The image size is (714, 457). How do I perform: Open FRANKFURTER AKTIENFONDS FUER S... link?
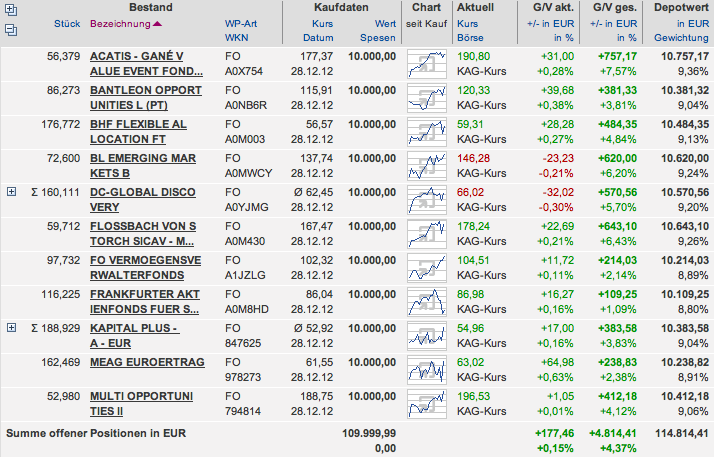tap(145, 301)
